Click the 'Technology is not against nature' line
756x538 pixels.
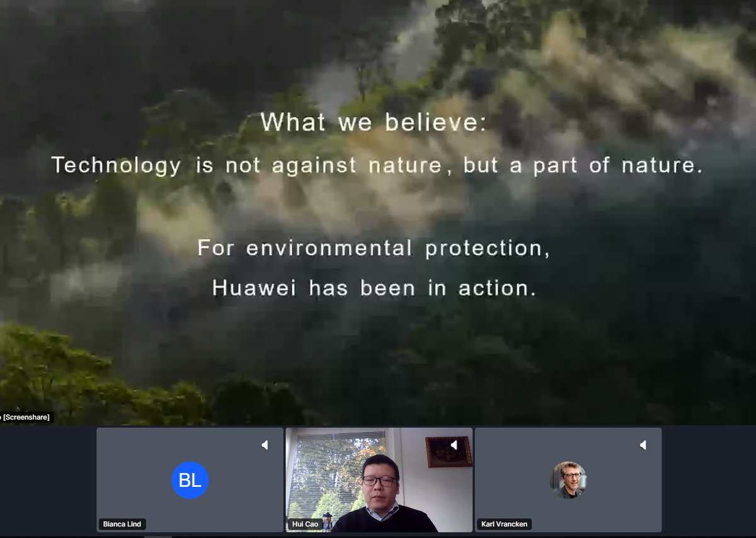(377, 165)
